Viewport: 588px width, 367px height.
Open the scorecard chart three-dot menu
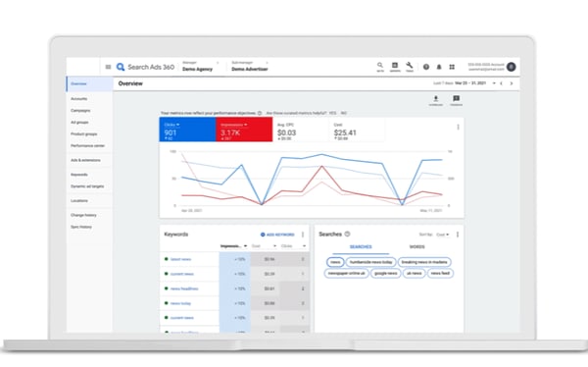(x=458, y=128)
